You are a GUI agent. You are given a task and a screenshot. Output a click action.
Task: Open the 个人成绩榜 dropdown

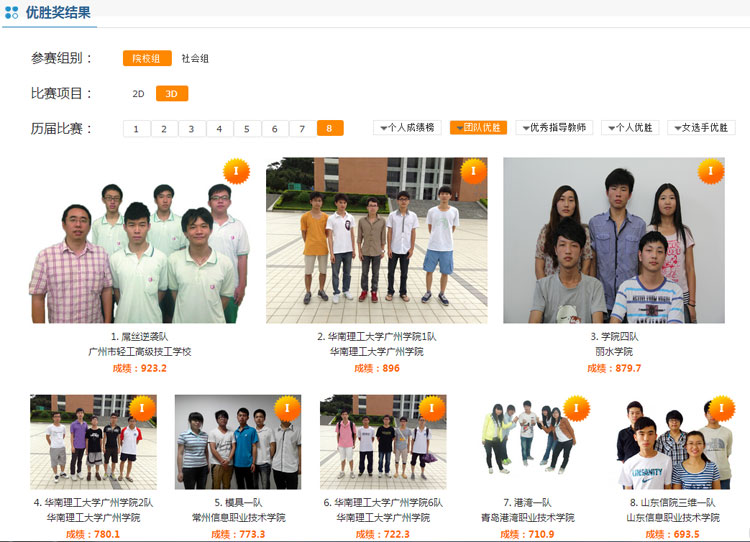407,128
